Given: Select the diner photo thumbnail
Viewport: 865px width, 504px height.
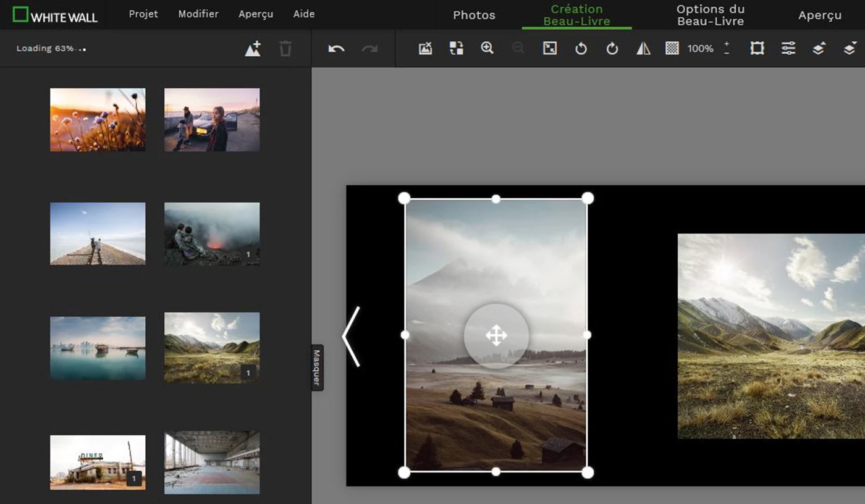Looking at the screenshot, I should click(98, 462).
